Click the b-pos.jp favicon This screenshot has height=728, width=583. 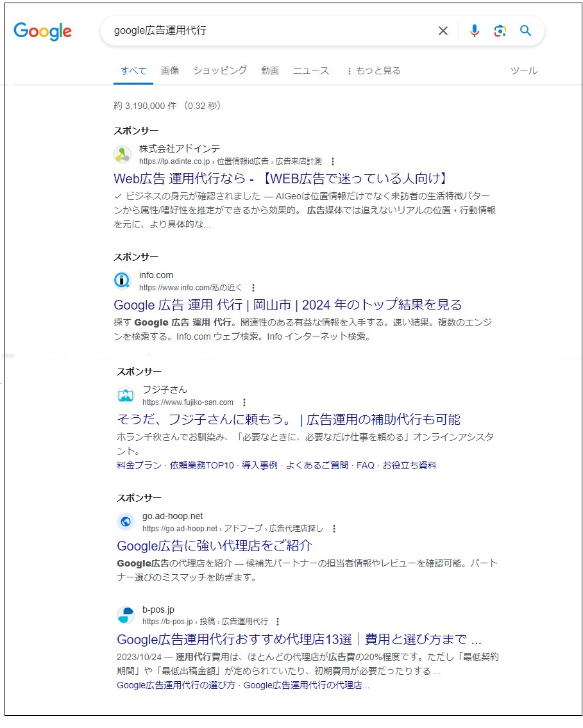126,615
